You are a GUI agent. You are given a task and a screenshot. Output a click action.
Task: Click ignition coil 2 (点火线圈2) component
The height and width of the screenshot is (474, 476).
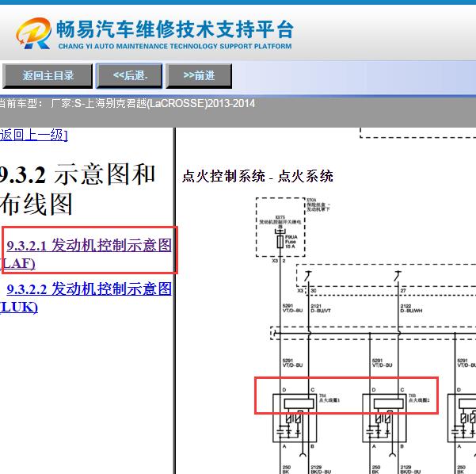pyautogui.click(x=384, y=418)
